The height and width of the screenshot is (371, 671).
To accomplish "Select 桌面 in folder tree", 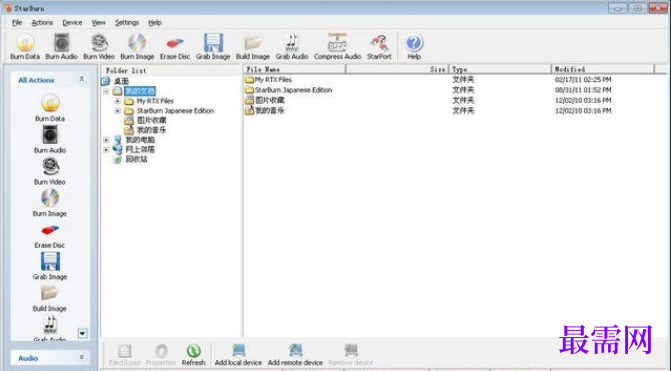I will click(121, 81).
